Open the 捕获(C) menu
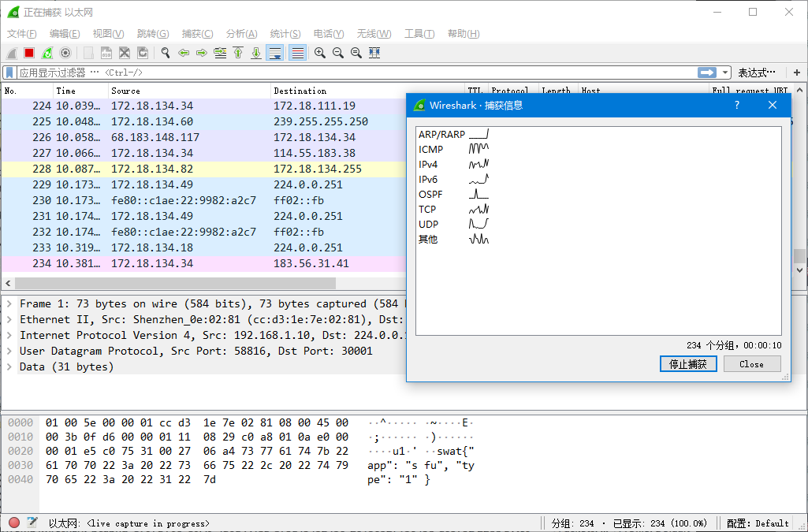The height and width of the screenshot is (532, 808). [197, 33]
